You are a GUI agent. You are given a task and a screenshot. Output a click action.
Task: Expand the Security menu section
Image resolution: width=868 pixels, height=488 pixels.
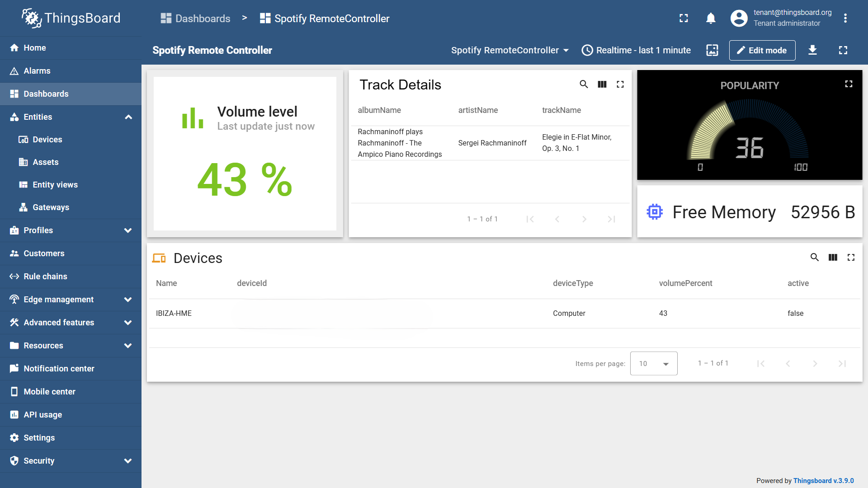tap(128, 461)
